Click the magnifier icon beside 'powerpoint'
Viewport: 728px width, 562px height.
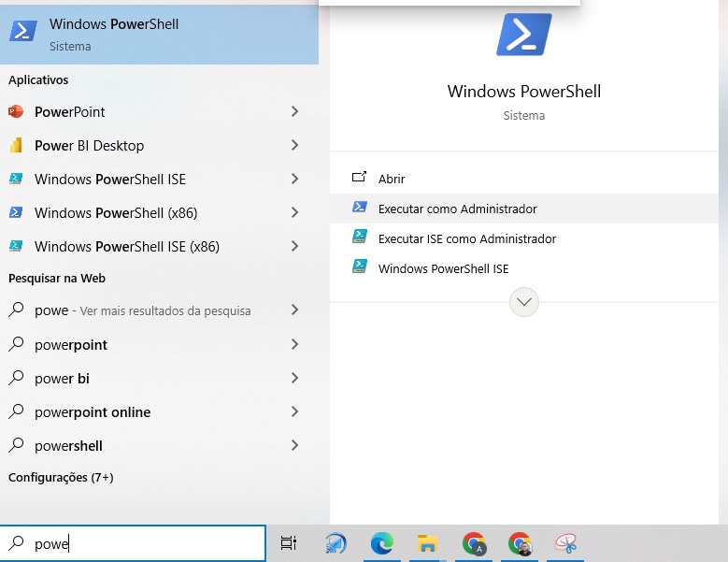point(16,344)
